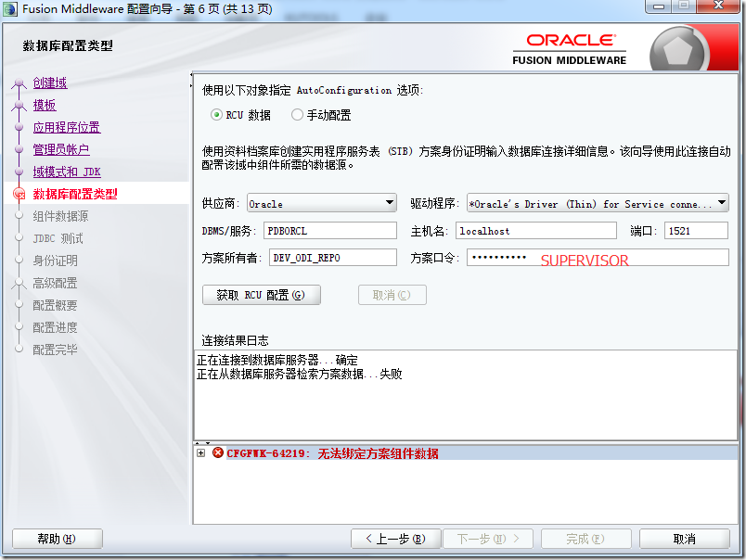Select the RCU 数据 radio button
Viewport: 746px width, 560px height.
click(x=216, y=115)
